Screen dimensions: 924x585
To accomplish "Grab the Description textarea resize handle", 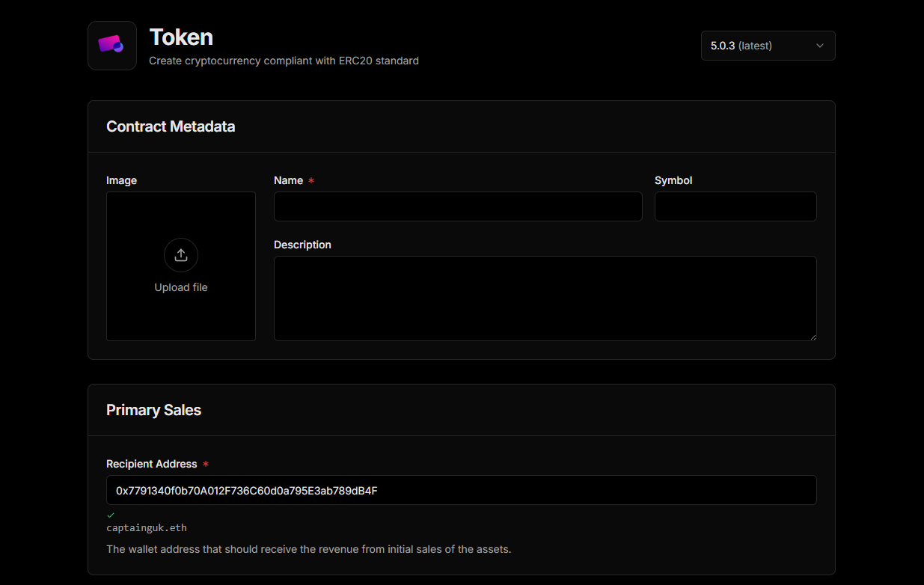I will [813, 337].
